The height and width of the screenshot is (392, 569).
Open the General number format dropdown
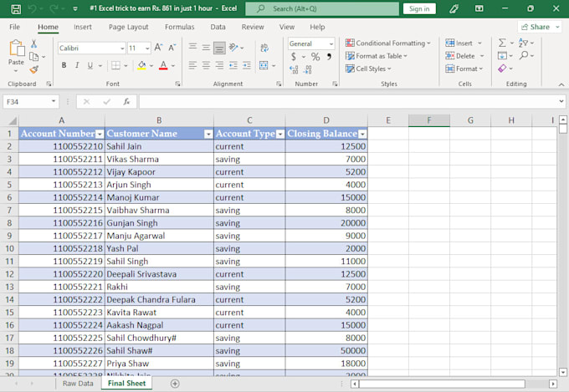331,43
